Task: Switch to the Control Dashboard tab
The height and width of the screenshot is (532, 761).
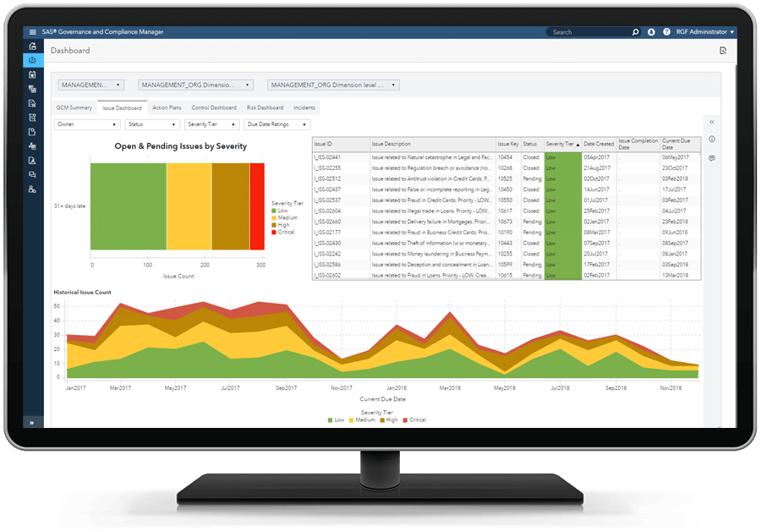Action: (214, 107)
